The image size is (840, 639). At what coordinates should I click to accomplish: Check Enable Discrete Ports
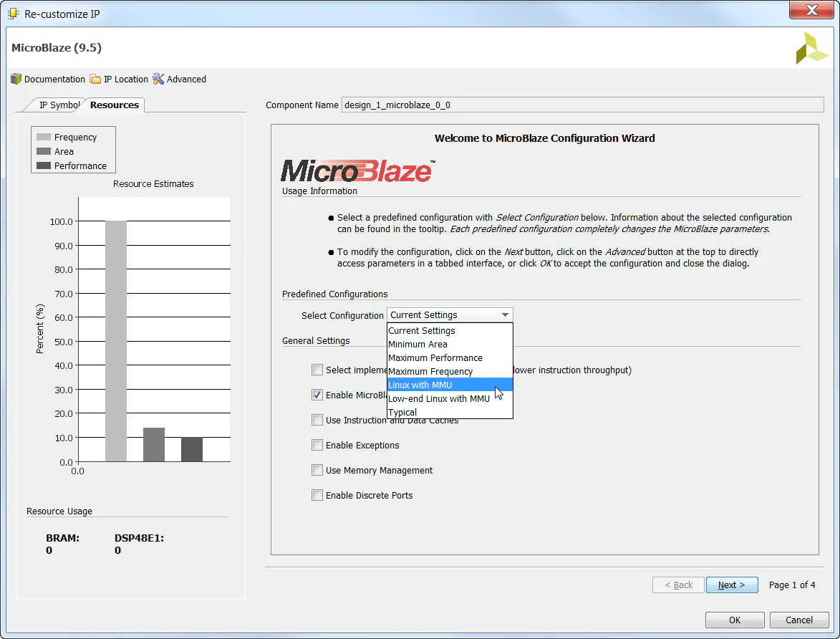tap(317, 495)
